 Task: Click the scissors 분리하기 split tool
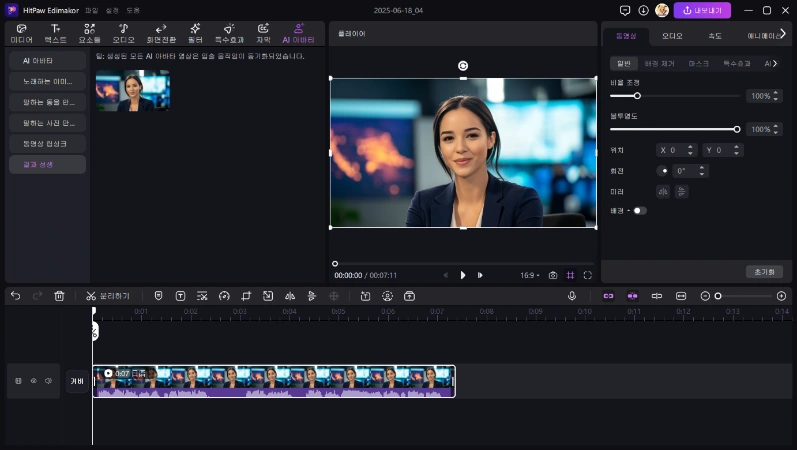[108, 296]
